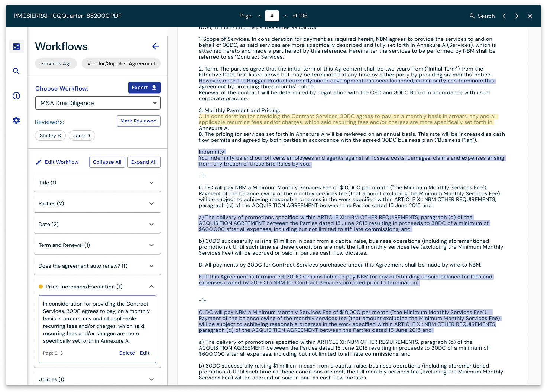The image size is (547, 392).
Task: Expand the Parties section
Action: pos(151,203)
